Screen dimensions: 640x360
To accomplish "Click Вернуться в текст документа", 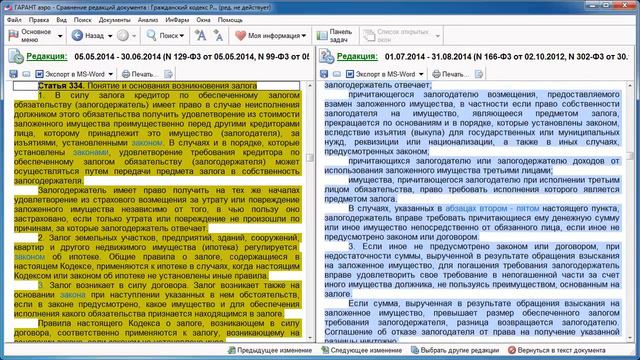I will point(557,350).
